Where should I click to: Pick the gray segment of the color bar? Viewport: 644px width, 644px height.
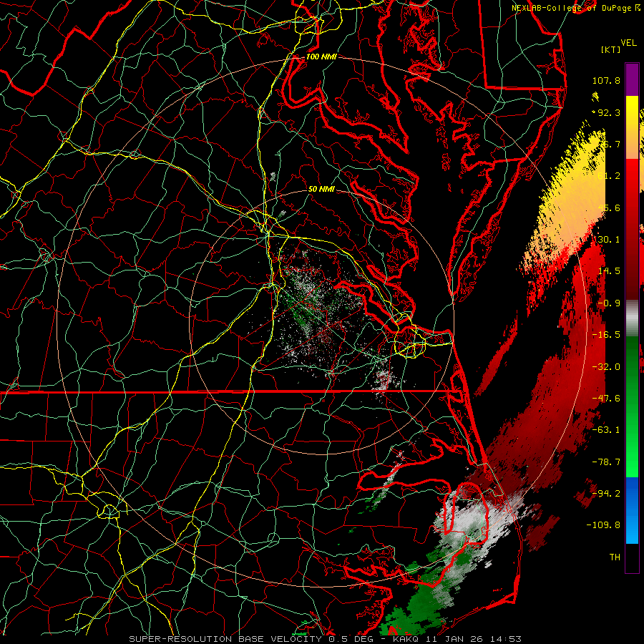point(632,318)
